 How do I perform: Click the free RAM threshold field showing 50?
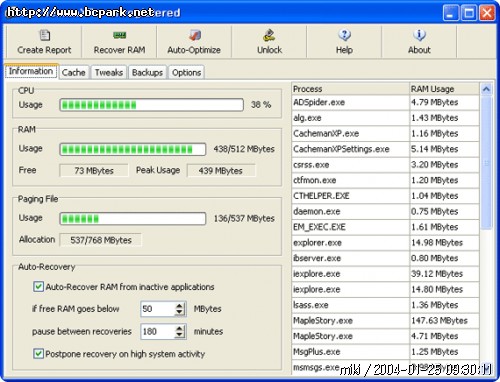tap(158, 309)
